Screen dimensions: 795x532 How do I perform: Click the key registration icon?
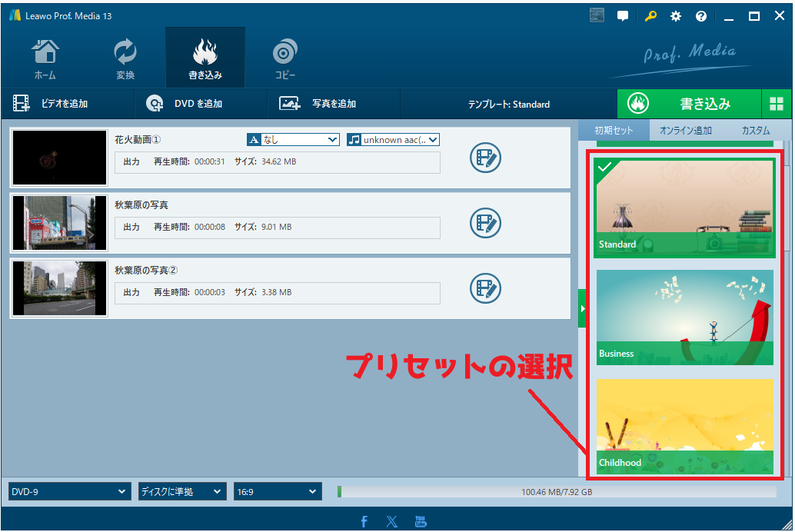(x=650, y=16)
